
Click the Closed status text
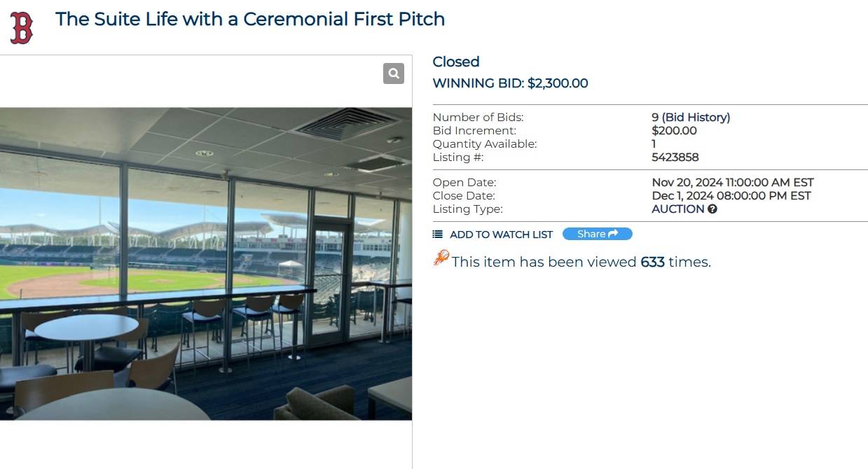pyautogui.click(x=456, y=62)
